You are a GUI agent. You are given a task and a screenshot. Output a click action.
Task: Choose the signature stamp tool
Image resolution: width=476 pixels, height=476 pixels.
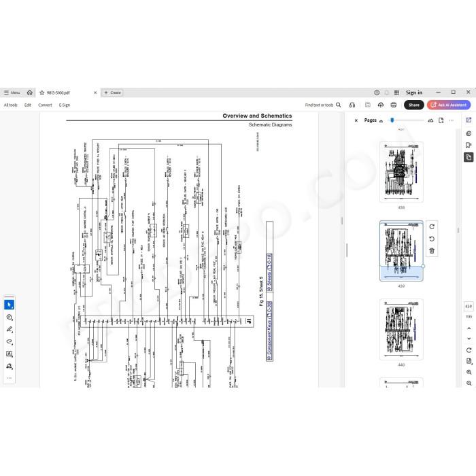(9, 366)
